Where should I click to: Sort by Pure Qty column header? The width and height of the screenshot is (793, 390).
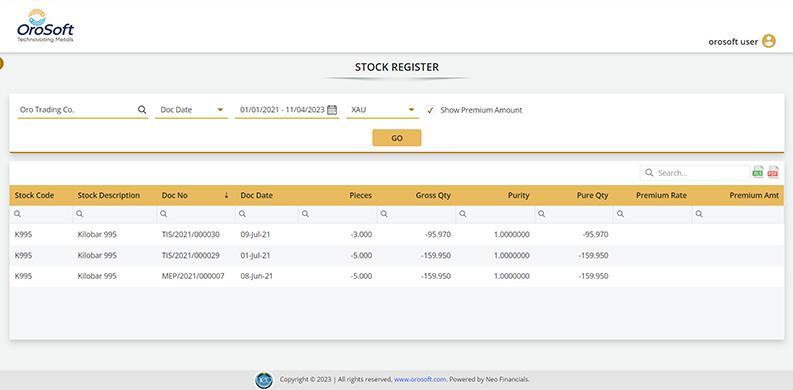(x=592, y=195)
